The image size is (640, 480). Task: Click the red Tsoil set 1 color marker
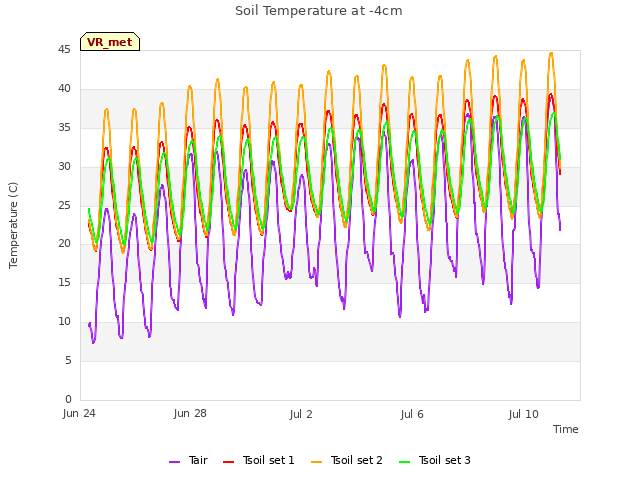pos(229,462)
